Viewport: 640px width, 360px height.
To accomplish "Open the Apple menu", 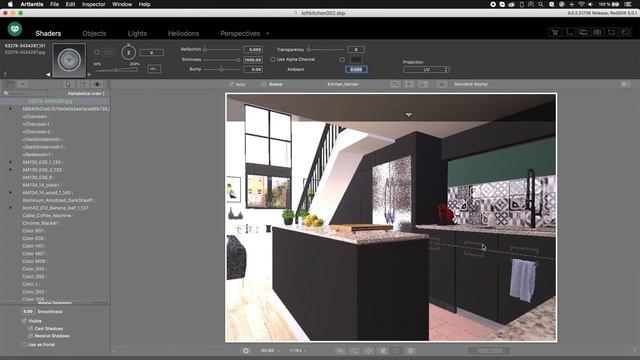I will (10, 4).
